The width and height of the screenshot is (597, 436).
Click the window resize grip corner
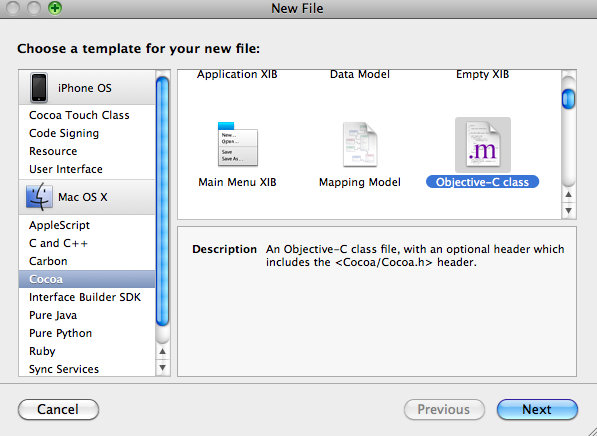[x=591, y=431]
